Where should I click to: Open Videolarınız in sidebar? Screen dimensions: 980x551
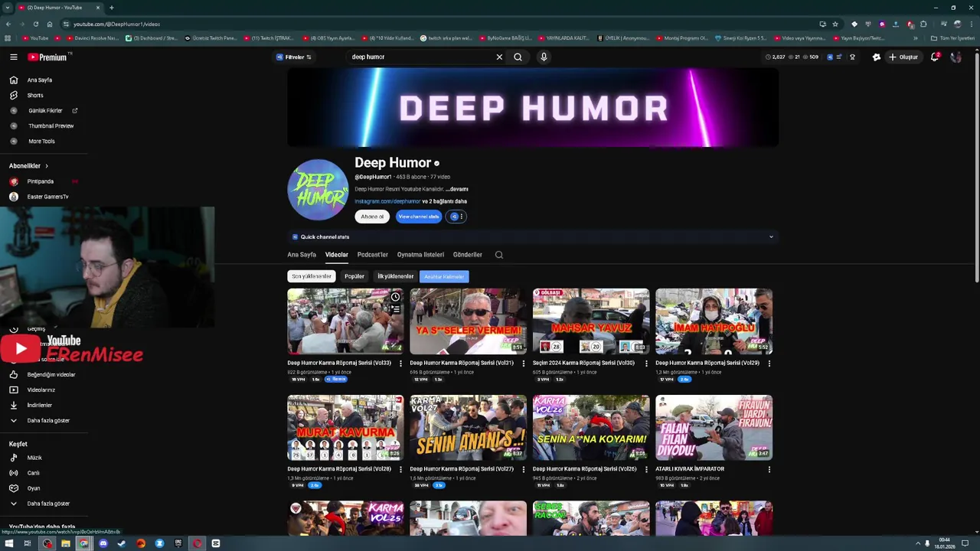pyautogui.click(x=41, y=390)
